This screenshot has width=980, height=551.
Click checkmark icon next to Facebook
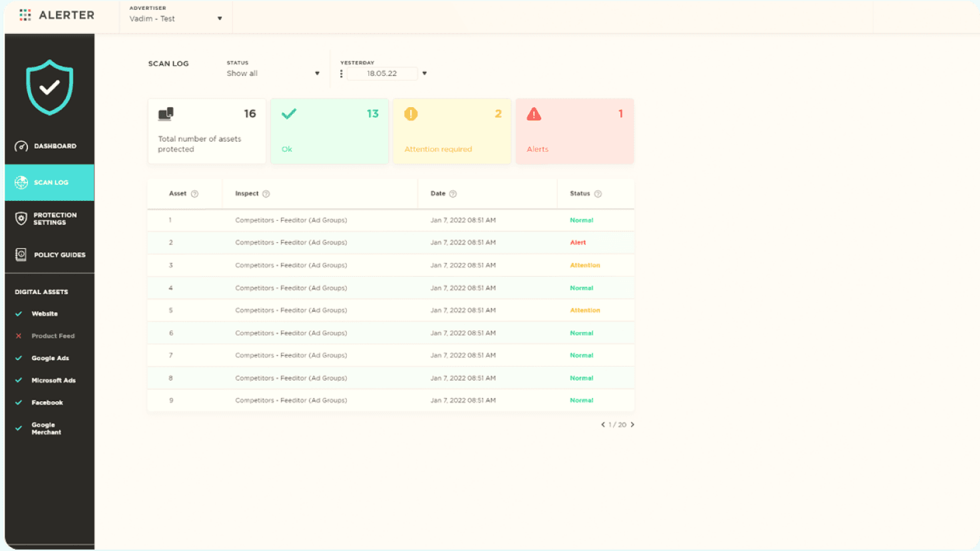coord(19,403)
